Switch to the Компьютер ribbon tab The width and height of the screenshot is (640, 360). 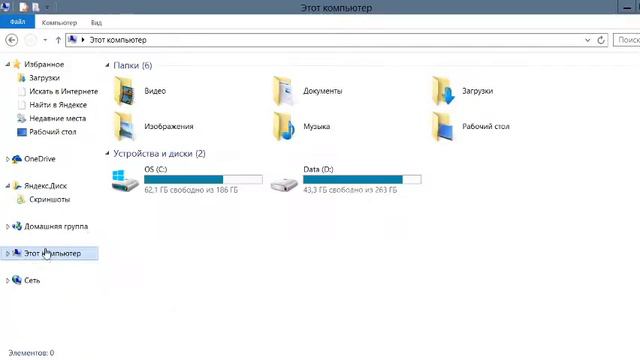(x=59, y=22)
